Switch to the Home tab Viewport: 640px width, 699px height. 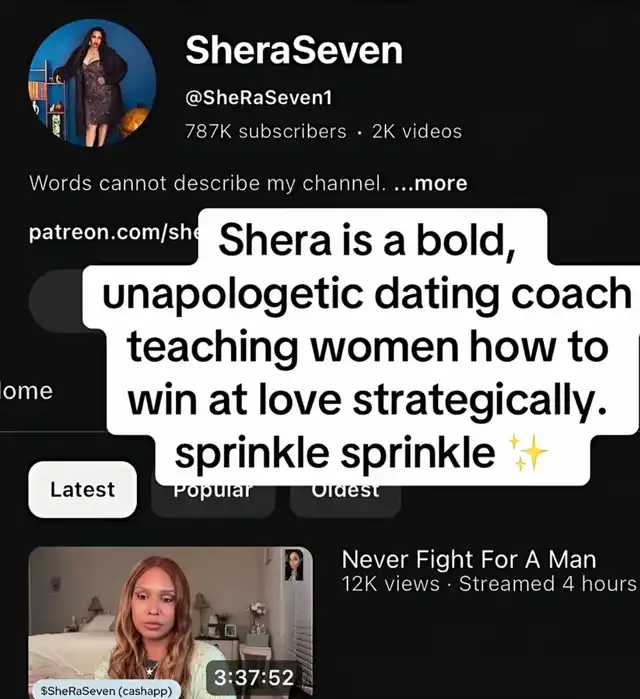(x=27, y=391)
